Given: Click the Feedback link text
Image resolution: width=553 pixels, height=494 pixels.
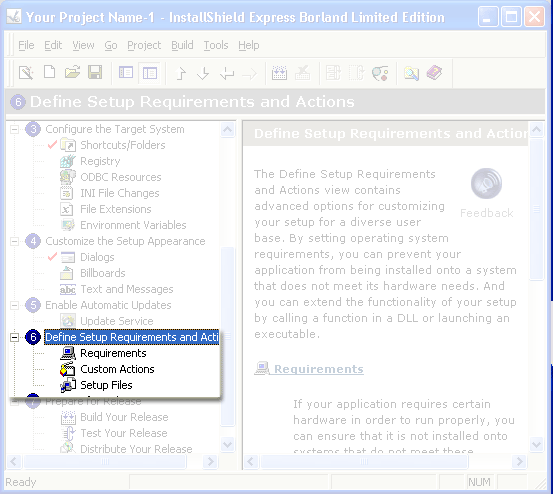Looking at the screenshot, I should (486, 213).
